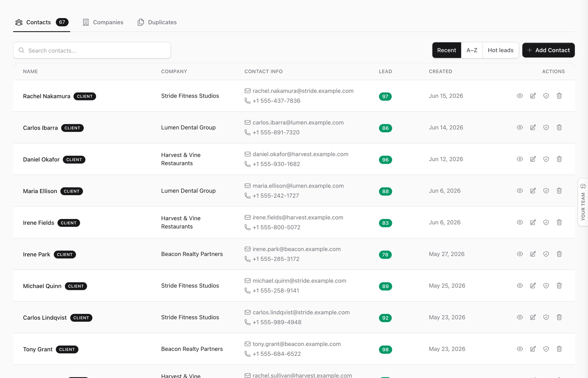This screenshot has width=588, height=378.
Task: Edit Rachel Nakamura's contact
Action: [533, 96]
